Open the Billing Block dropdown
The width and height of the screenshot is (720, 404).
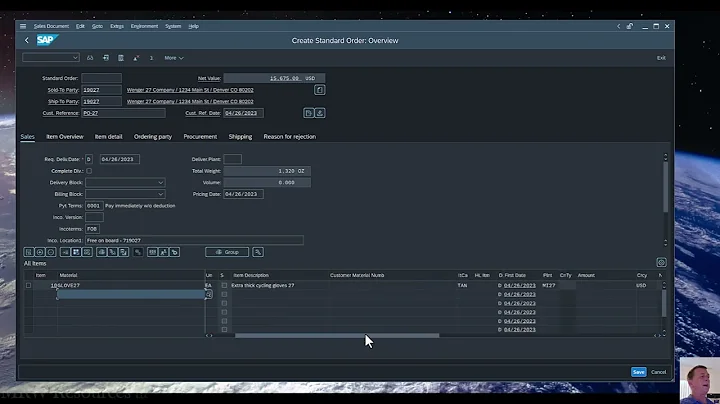(x=160, y=194)
